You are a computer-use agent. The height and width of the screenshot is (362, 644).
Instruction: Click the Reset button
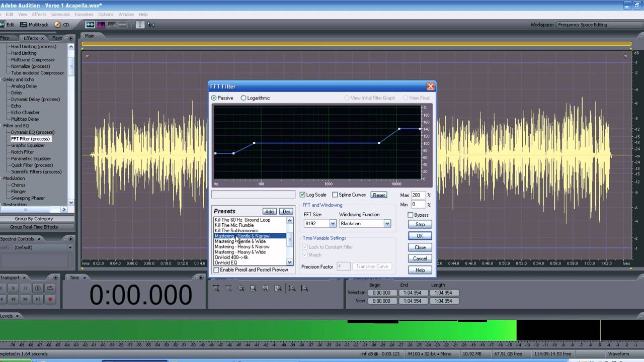point(379,195)
